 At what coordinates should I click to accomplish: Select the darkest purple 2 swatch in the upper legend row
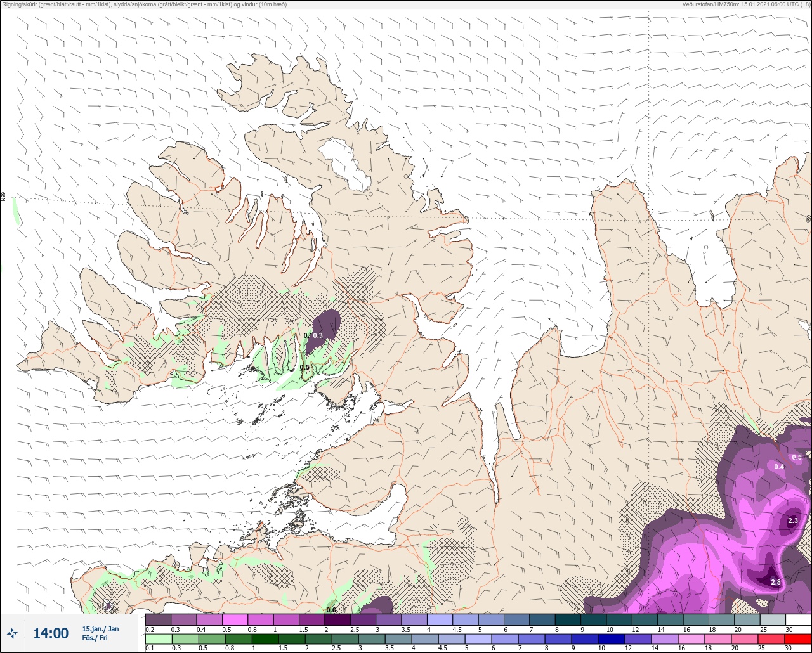click(x=337, y=619)
